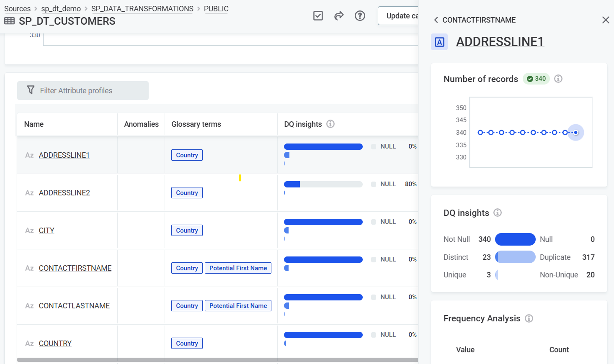Image resolution: width=614 pixels, height=364 pixels.
Task: Click the Sources breadcrumb link
Action: (17, 8)
